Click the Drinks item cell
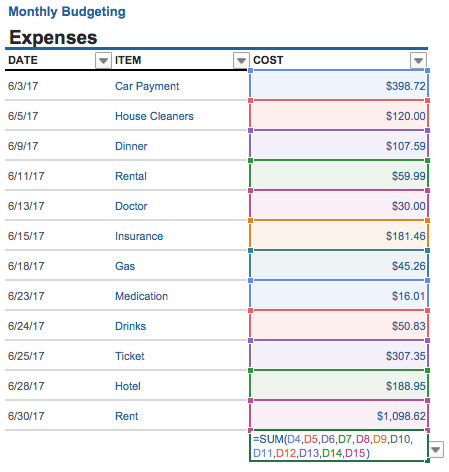 pos(180,326)
